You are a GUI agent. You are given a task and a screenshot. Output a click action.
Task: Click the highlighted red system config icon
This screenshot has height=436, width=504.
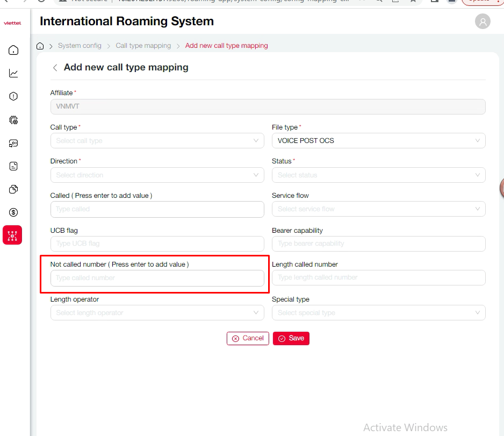click(12, 235)
